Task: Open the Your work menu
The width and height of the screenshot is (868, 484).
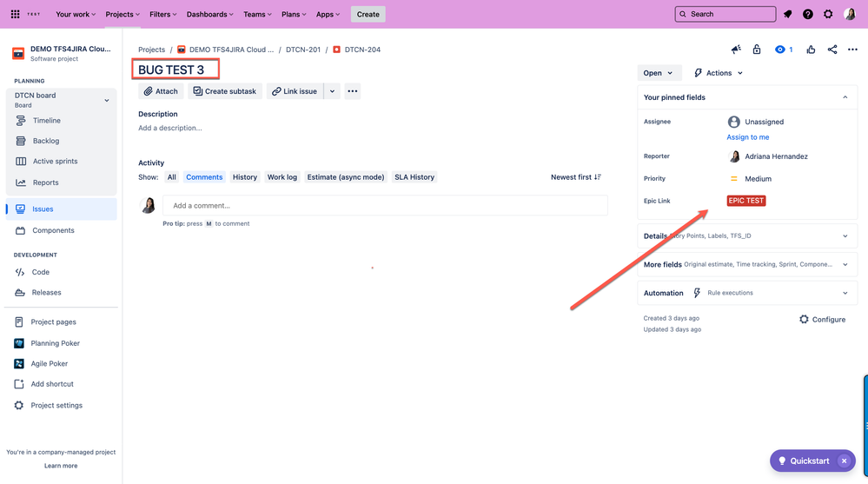Action: (x=76, y=15)
